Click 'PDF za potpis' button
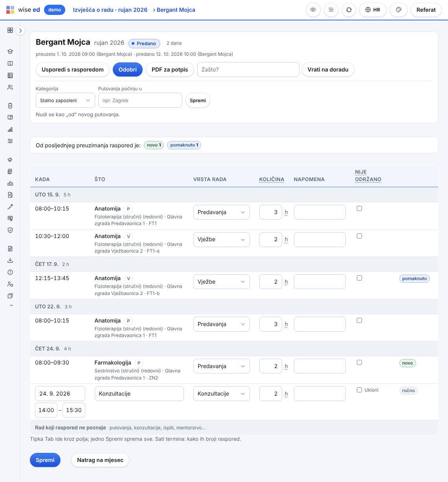 point(170,70)
